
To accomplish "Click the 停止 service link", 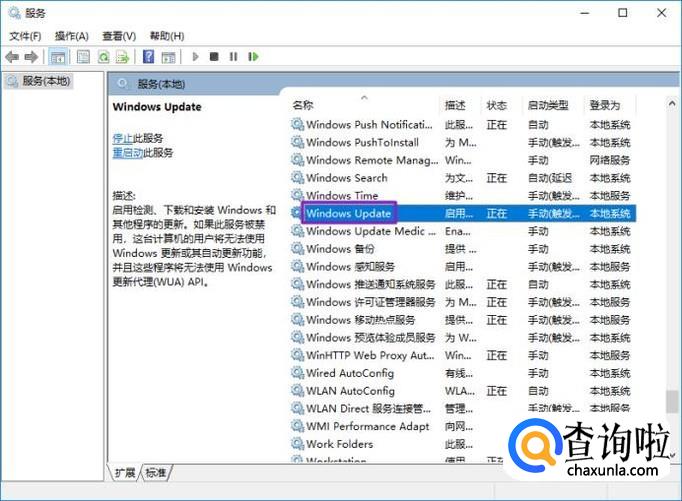I will pos(123,139).
